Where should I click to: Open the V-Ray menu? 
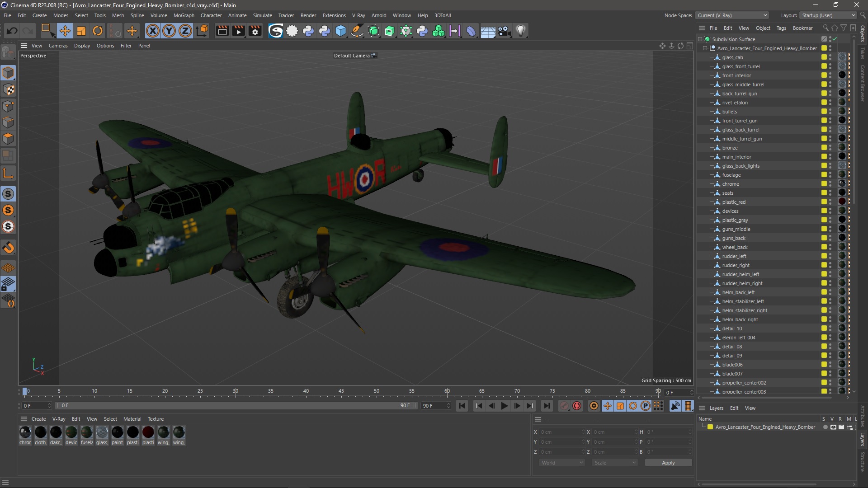pos(358,15)
